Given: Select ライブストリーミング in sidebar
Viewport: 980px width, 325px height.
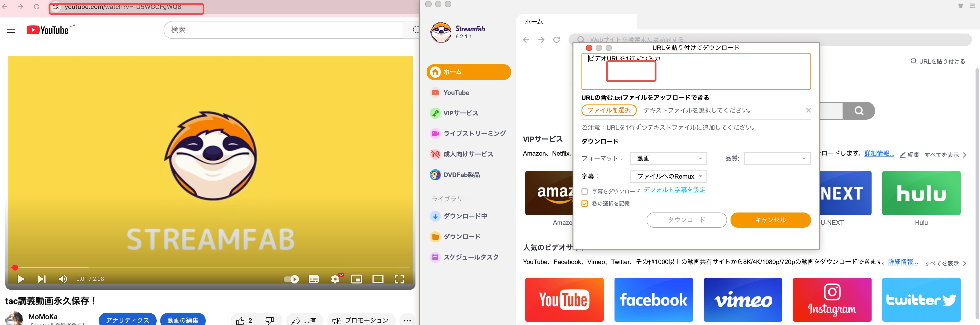Looking at the screenshot, I should click(468, 133).
